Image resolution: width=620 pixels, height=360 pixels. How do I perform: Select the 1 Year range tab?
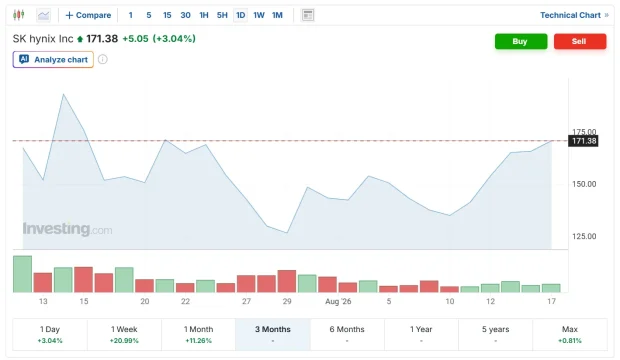tap(421, 334)
